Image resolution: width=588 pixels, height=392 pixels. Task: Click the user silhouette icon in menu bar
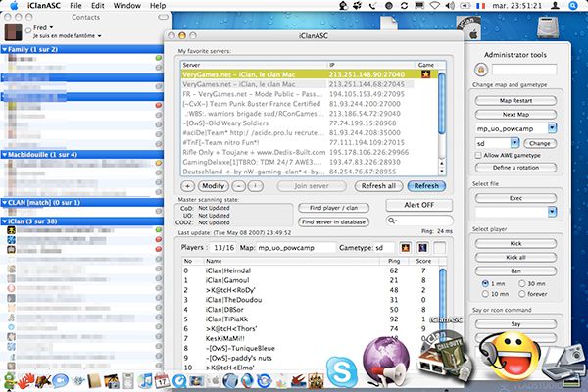click(x=556, y=6)
